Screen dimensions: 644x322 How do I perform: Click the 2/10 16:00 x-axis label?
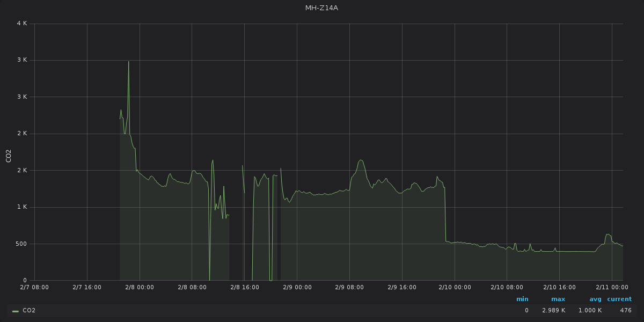[x=560, y=287]
